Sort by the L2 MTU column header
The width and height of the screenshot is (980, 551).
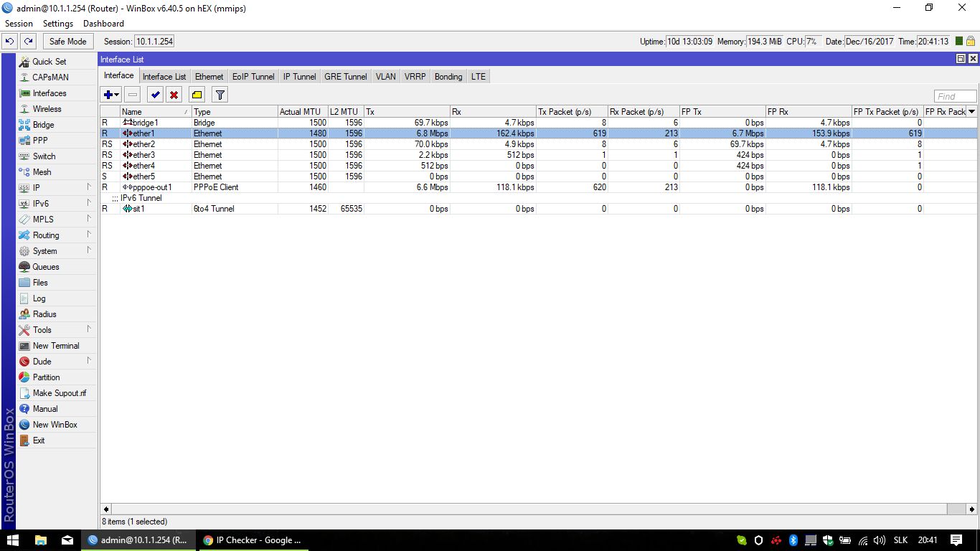tap(346, 112)
